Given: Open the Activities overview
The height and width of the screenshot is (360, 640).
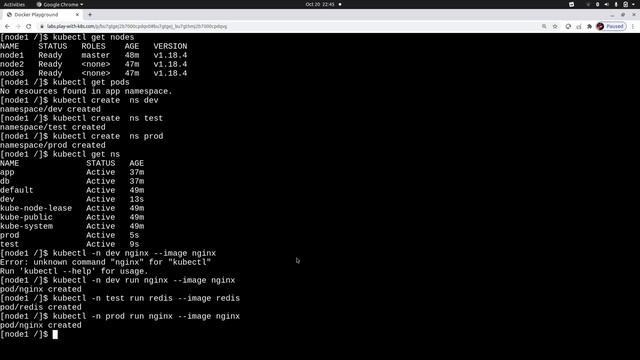Looking at the screenshot, I should click(x=14, y=4).
